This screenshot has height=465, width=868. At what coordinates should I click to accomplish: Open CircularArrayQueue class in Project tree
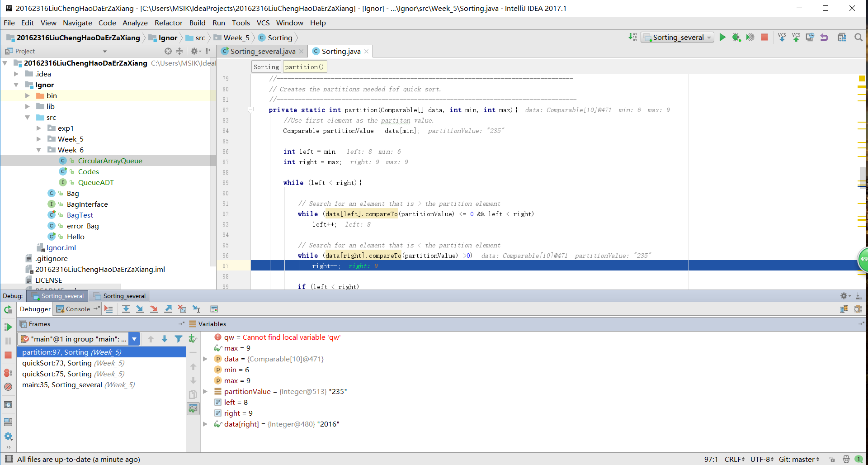click(x=110, y=161)
